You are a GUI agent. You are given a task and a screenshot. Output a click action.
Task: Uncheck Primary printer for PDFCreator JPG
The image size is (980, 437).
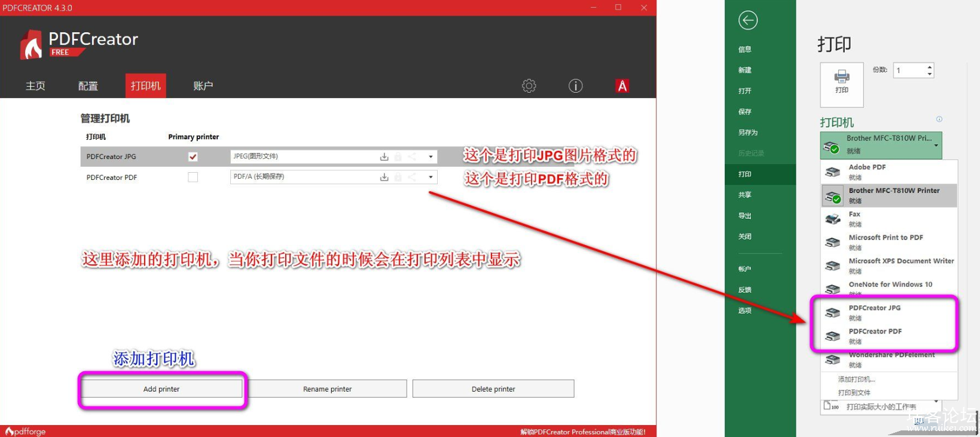pos(193,157)
